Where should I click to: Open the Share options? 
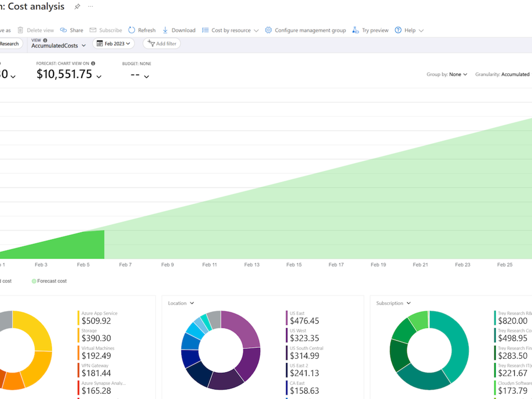click(71, 30)
